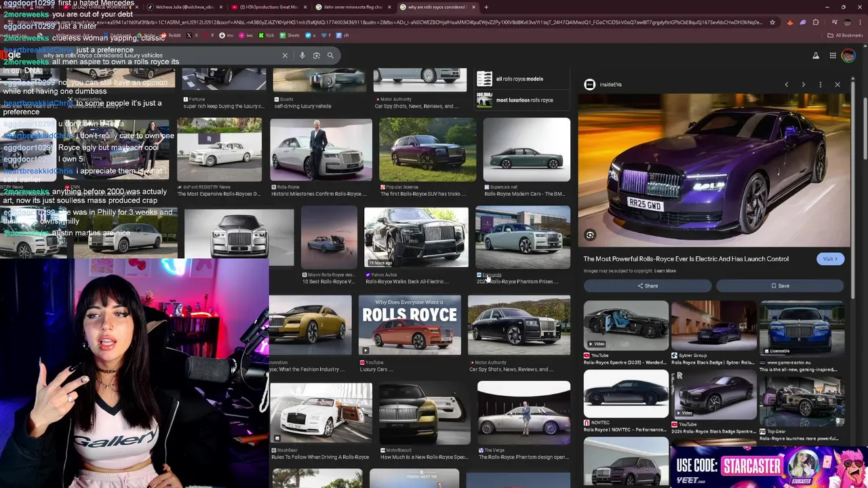The width and height of the screenshot is (868, 488).
Task: Switch to H3h3productions tab
Action: pos(269,7)
